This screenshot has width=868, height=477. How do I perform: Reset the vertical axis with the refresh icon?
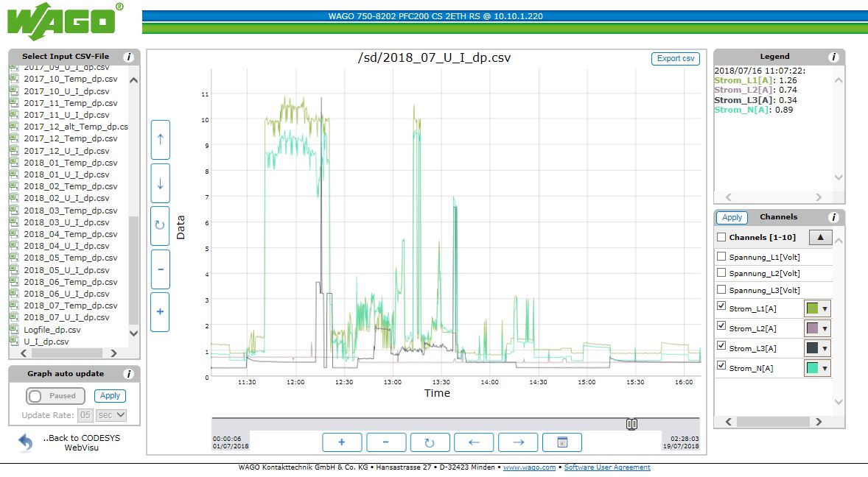click(160, 226)
